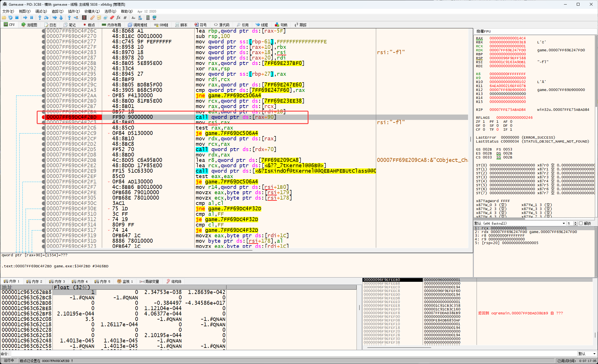Click the Restart debugging icon
Viewport: 598px width, 364px height.
10,18
